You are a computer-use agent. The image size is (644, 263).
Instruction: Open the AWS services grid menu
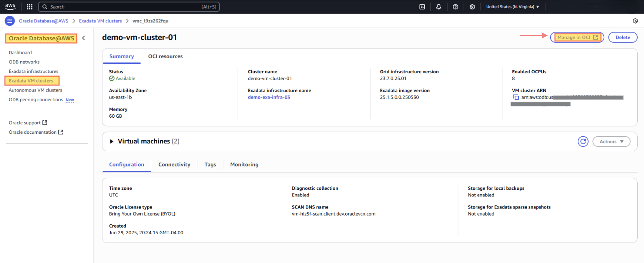click(x=30, y=7)
